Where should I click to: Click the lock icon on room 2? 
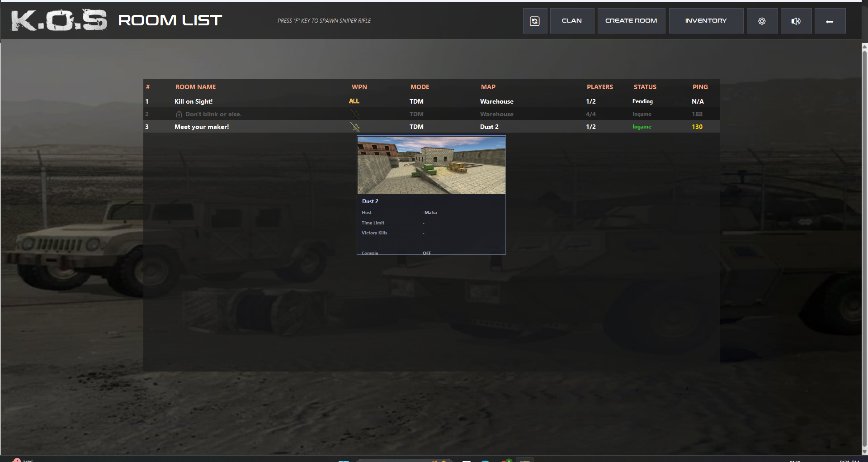click(179, 114)
